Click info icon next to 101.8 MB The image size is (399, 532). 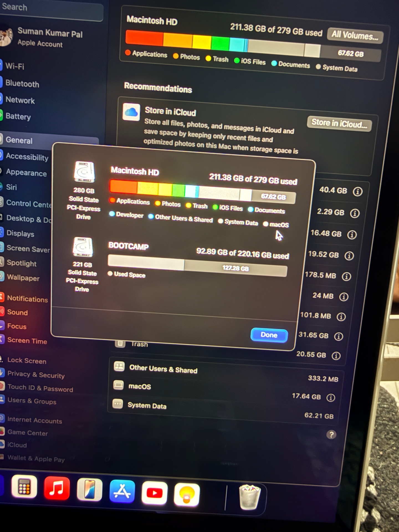point(341,317)
